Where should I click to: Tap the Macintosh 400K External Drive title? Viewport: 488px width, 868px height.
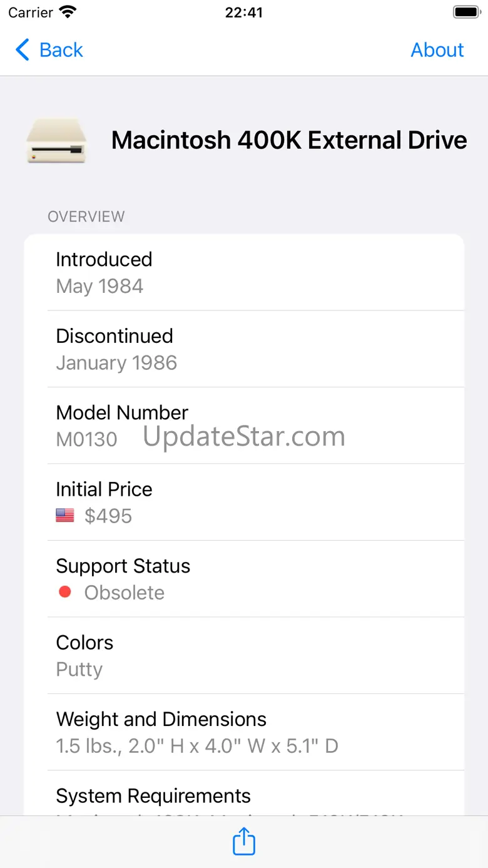click(289, 140)
